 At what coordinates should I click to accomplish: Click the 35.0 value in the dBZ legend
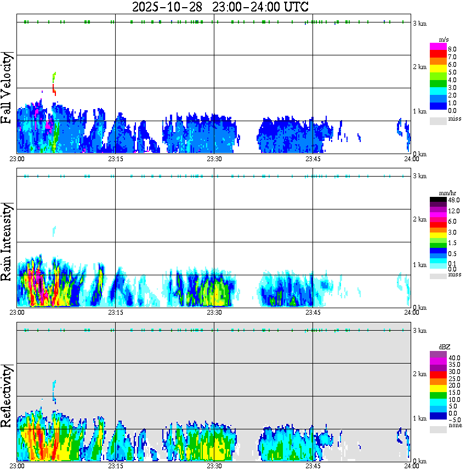pyautogui.click(x=454, y=365)
